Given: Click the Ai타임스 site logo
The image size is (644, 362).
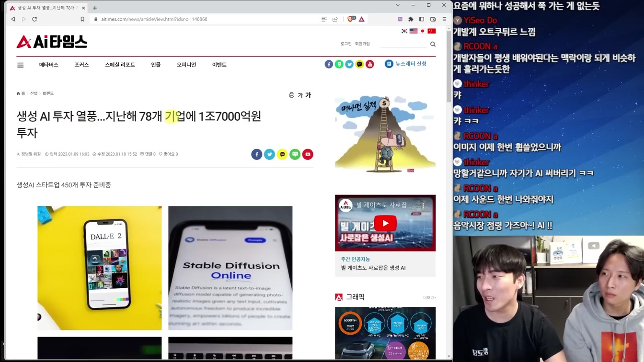Looking at the screenshot, I should pos(52,42).
